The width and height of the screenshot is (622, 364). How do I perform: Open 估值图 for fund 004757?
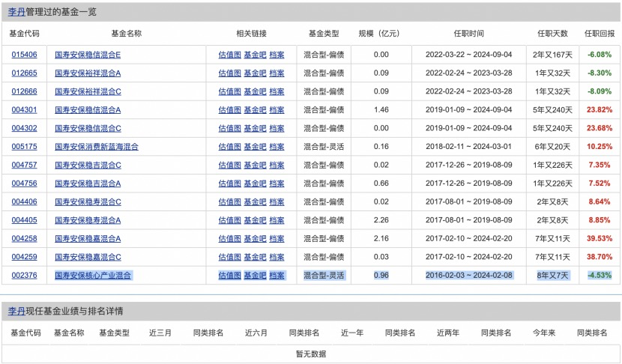pos(229,165)
